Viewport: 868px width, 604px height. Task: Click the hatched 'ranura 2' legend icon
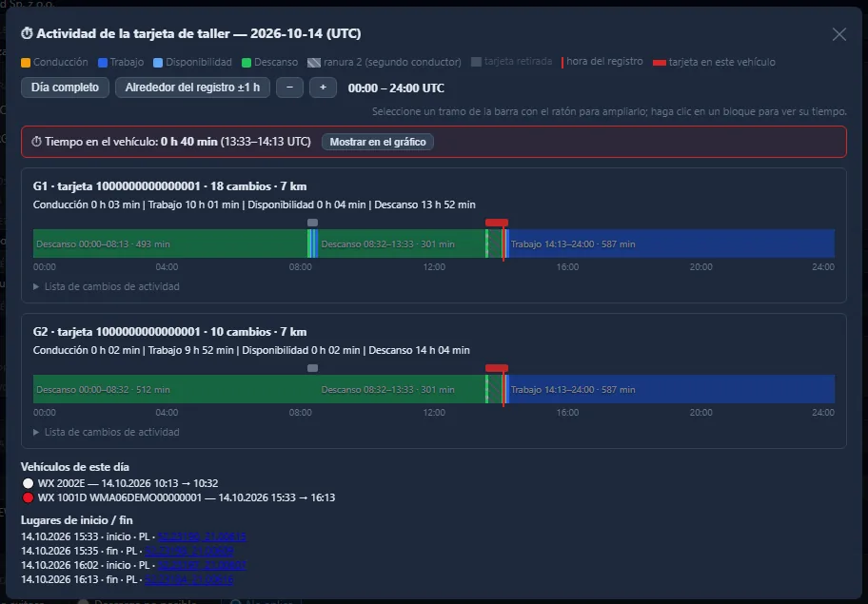(x=314, y=63)
